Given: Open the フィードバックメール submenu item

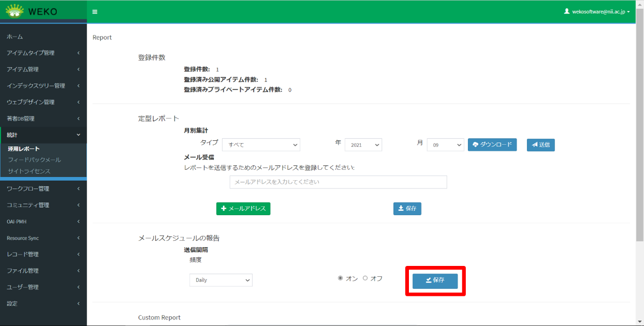Looking at the screenshot, I should [x=34, y=160].
